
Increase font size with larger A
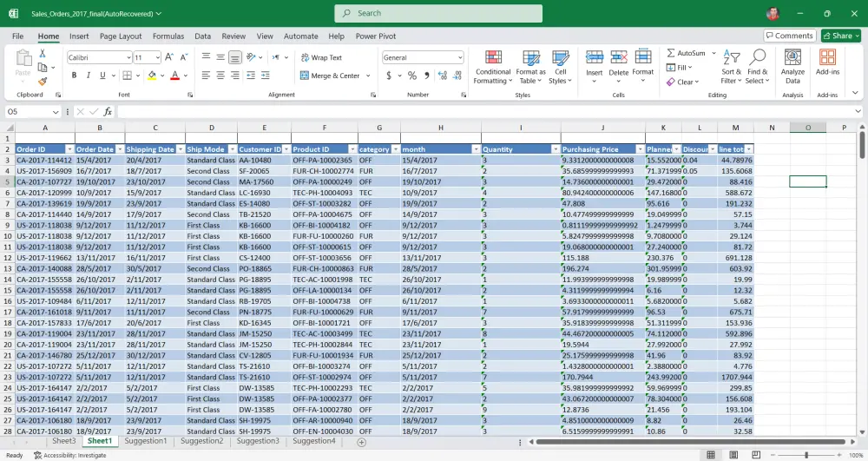169,57
